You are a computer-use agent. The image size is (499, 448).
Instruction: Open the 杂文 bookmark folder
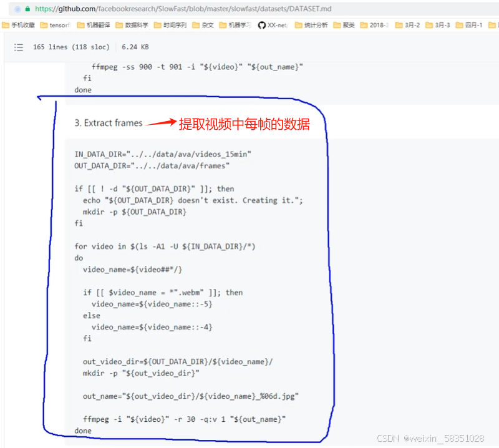[203, 25]
